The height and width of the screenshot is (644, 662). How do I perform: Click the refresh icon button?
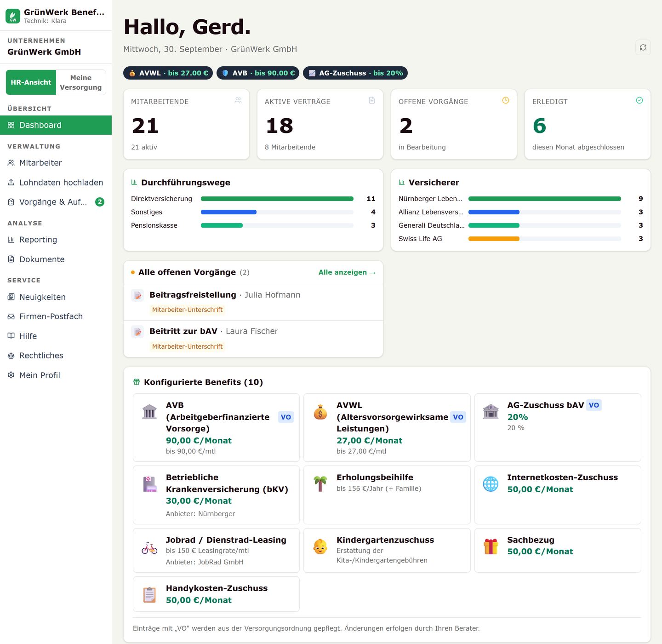[643, 47]
